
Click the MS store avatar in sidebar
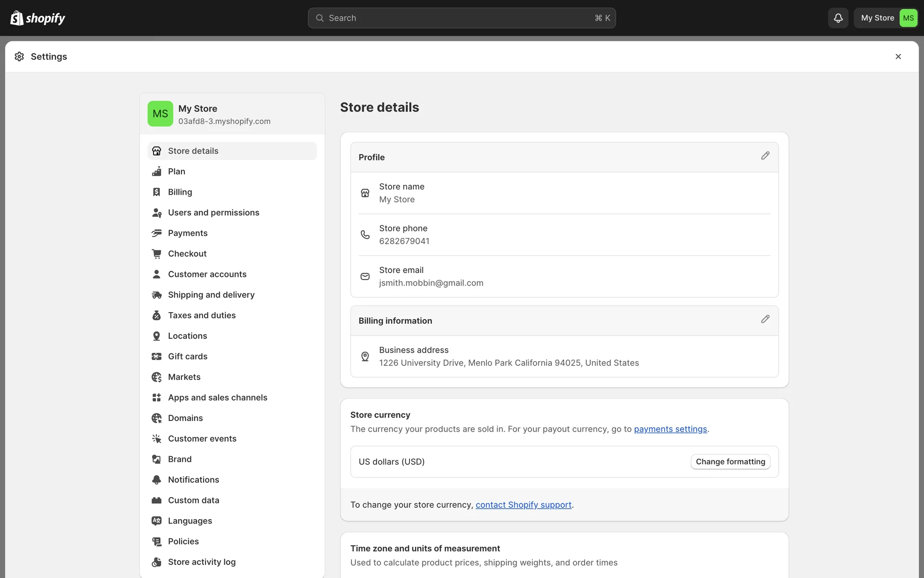point(160,114)
